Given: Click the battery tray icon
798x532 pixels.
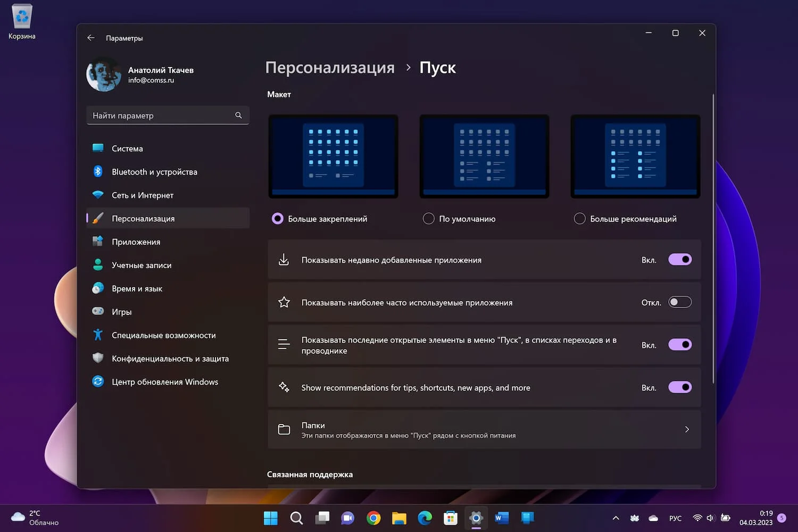Looking at the screenshot, I should [725, 518].
